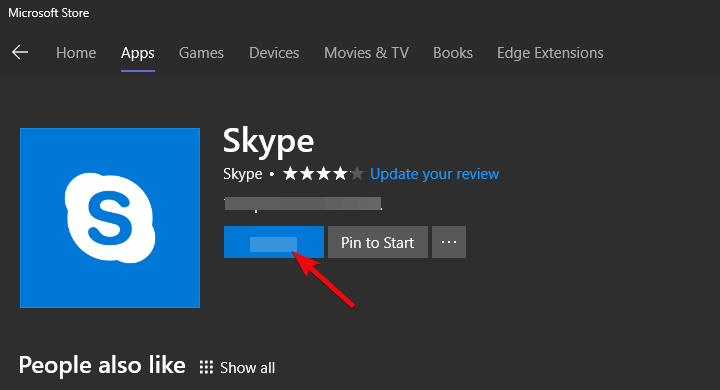The height and width of the screenshot is (390, 720).
Task: Click the large Skype app title
Action: click(268, 141)
